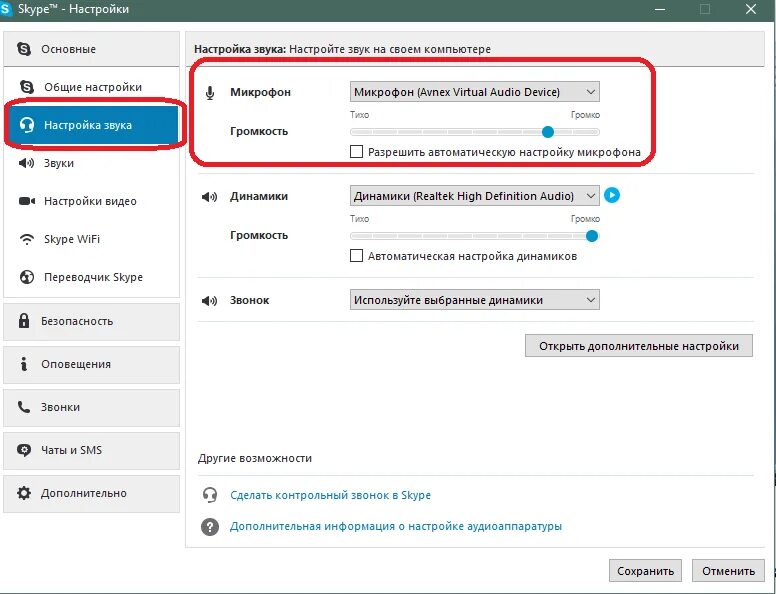Open the Звонки section
776x594 pixels.
tap(92, 407)
